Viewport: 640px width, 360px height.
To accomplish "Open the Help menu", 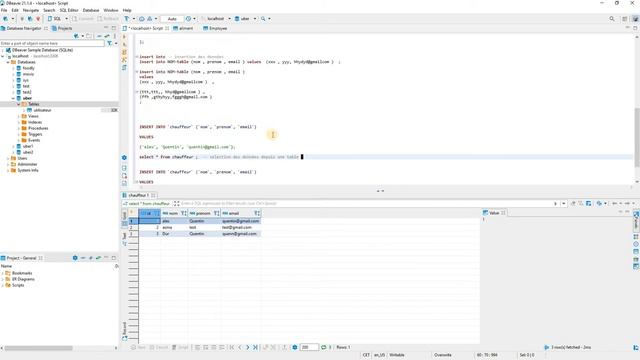I will point(127,10).
